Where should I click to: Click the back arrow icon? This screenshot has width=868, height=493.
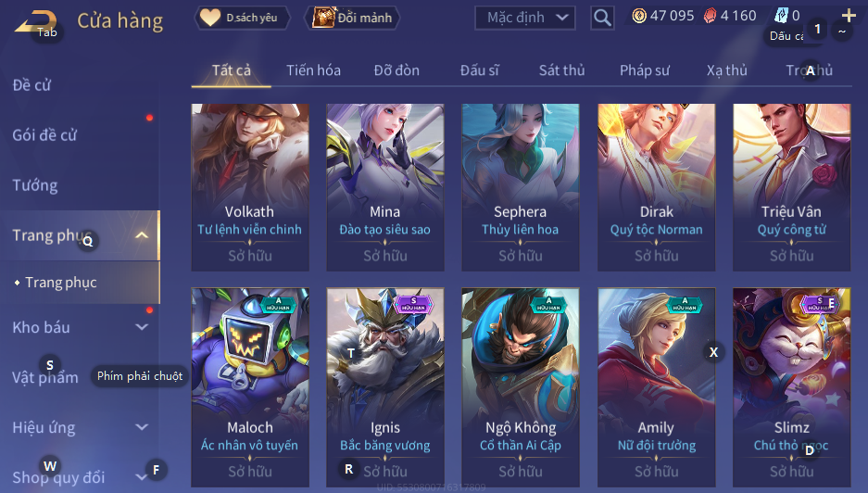coord(35,23)
